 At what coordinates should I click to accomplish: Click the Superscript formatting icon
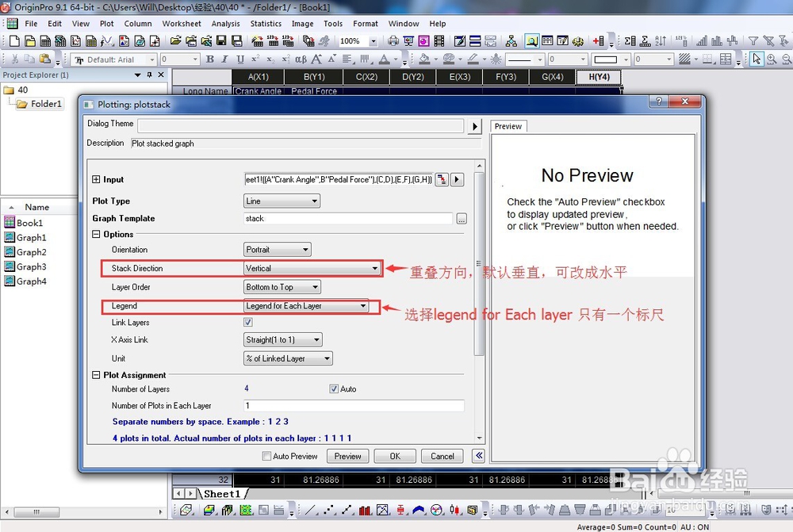pyautogui.click(x=255, y=59)
